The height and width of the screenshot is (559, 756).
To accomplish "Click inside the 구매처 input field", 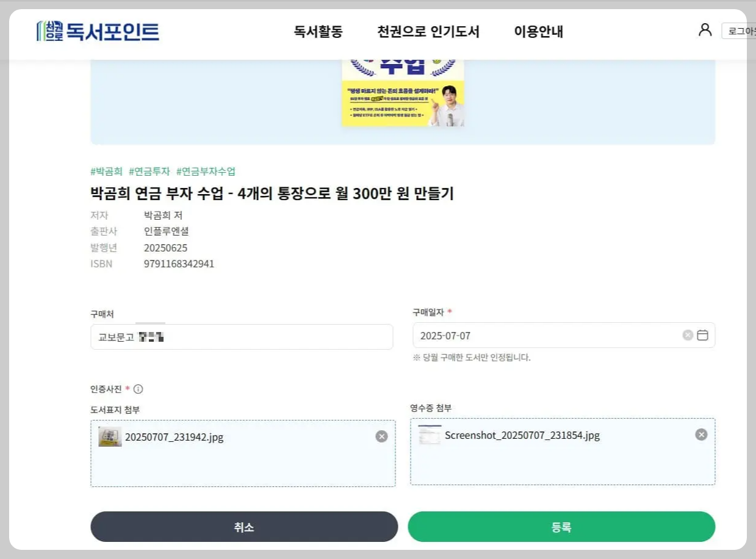I will pos(242,336).
